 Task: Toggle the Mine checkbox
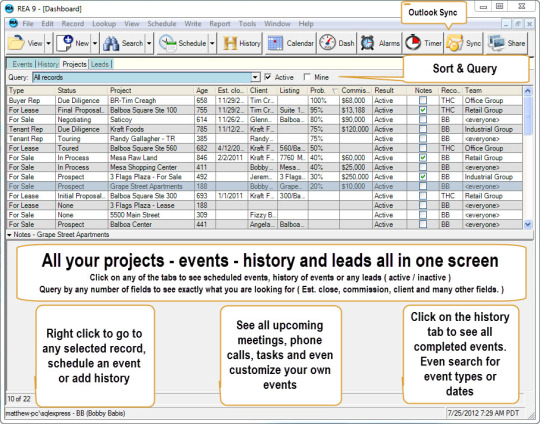click(307, 77)
